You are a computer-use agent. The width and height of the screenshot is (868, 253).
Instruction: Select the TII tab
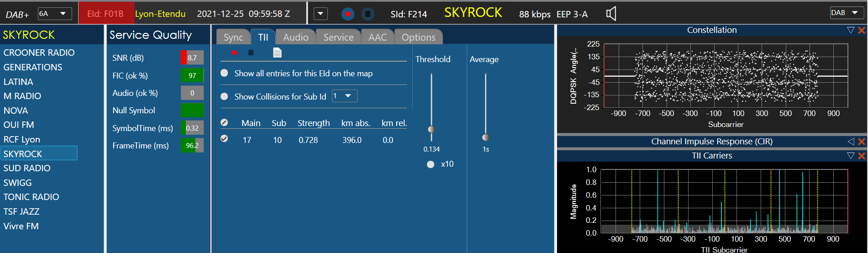coord(263,37)
